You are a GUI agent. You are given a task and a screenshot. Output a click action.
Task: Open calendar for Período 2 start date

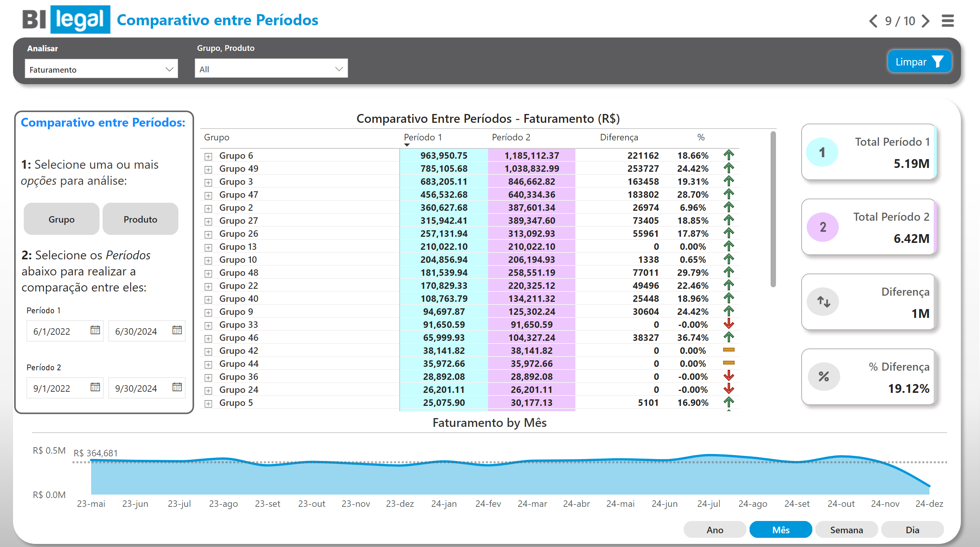(x=95, y=387)
